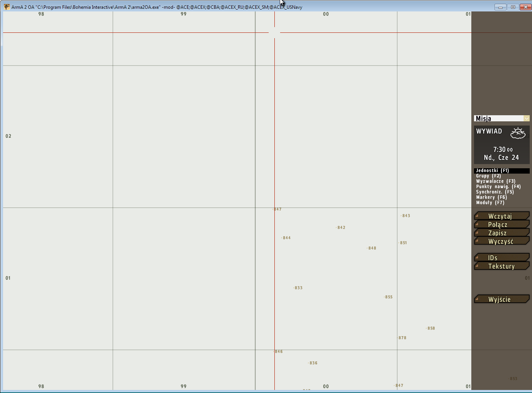
Task: Select Moduły (F7) mode
Action: coord(490,203)
